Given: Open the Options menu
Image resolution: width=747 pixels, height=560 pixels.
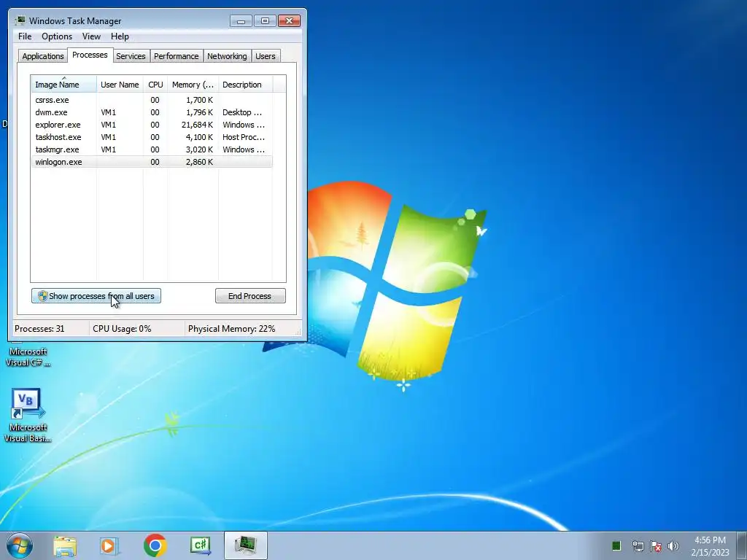Looking at the screenshot, I should (57, 36).
